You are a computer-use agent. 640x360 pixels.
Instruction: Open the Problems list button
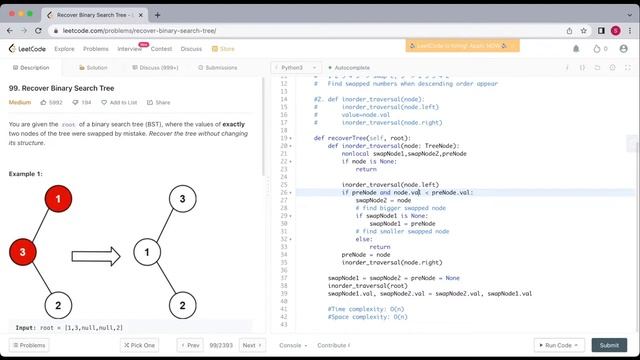[29, 345]
